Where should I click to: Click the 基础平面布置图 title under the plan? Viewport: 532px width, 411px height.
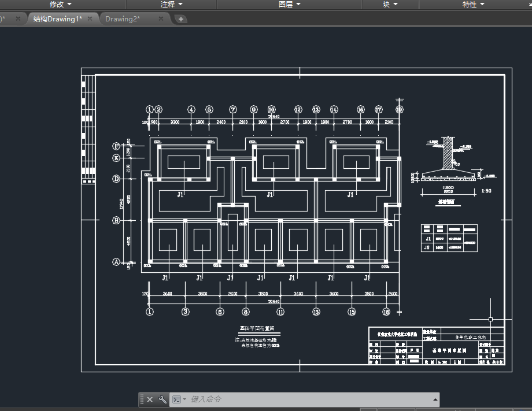coord(257,328)
